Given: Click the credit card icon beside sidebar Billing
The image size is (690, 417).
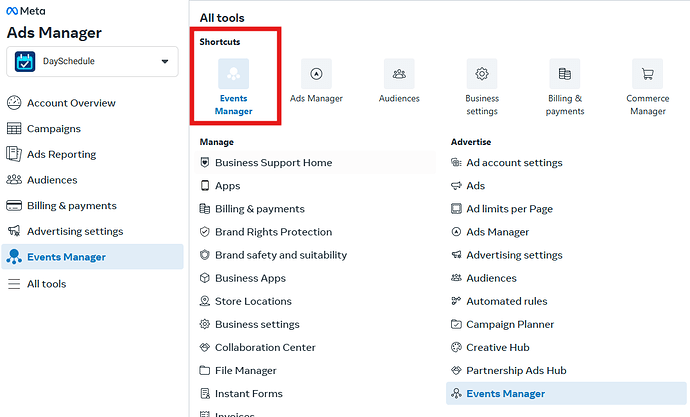Looking at the screenshot, I should coord(14,205).
